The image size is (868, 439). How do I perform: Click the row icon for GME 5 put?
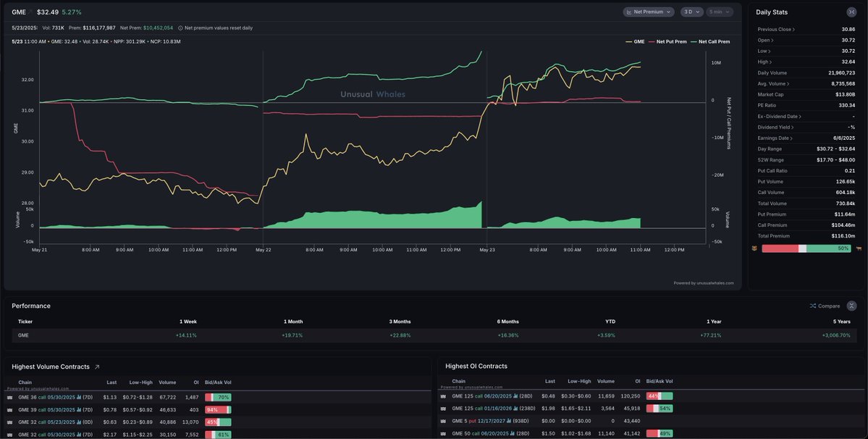coord(443,422)
